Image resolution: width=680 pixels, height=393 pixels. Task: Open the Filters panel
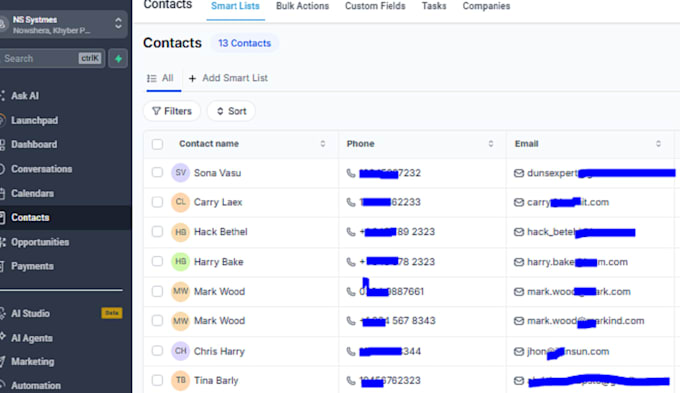tap(172, 111)
